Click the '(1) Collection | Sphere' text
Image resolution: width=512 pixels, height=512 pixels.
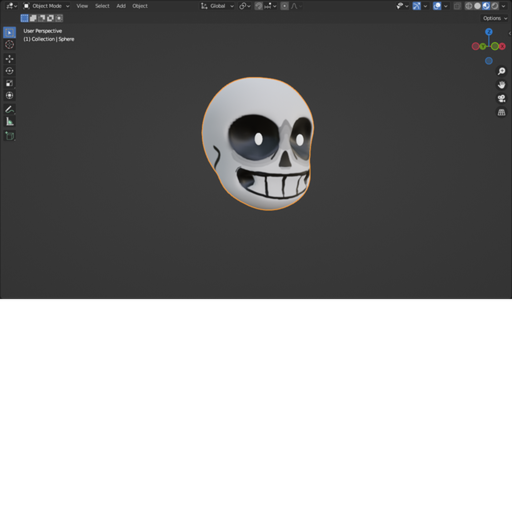pyautogui.click(x=49, y=39)
